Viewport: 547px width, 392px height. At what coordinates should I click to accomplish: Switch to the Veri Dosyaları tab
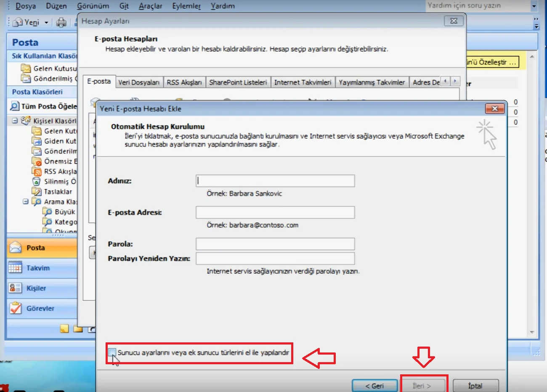pos(138,82)
